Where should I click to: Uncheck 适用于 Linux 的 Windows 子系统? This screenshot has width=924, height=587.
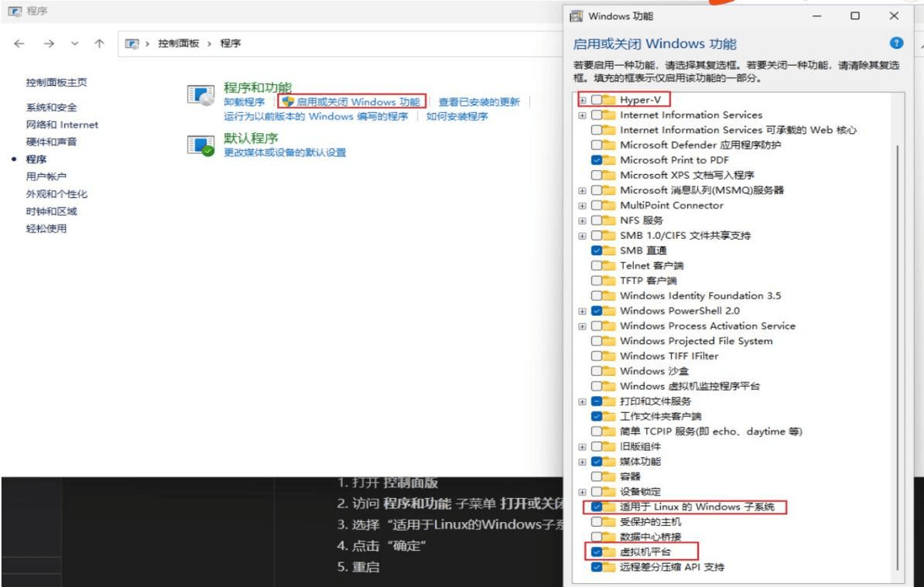[x=597, y=507]
